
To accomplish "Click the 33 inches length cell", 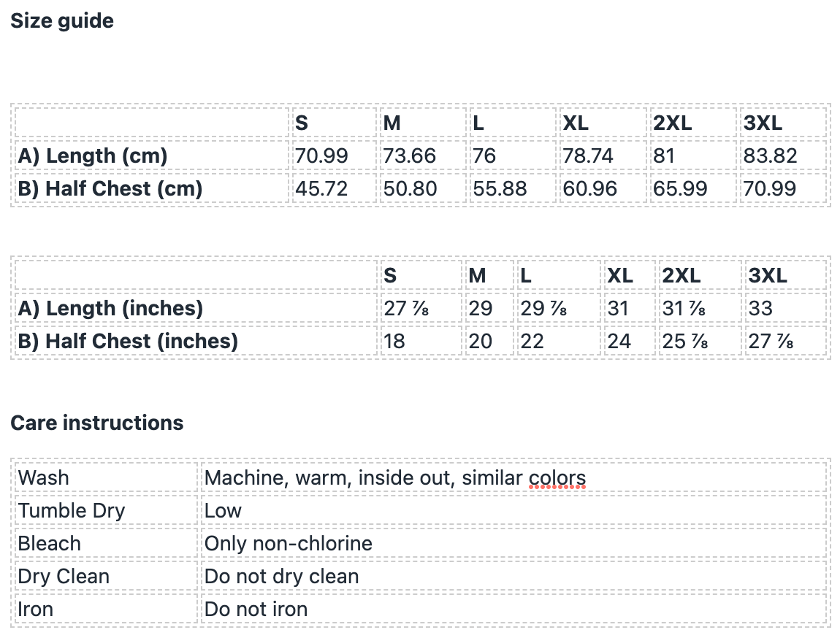I will point(760,308).
